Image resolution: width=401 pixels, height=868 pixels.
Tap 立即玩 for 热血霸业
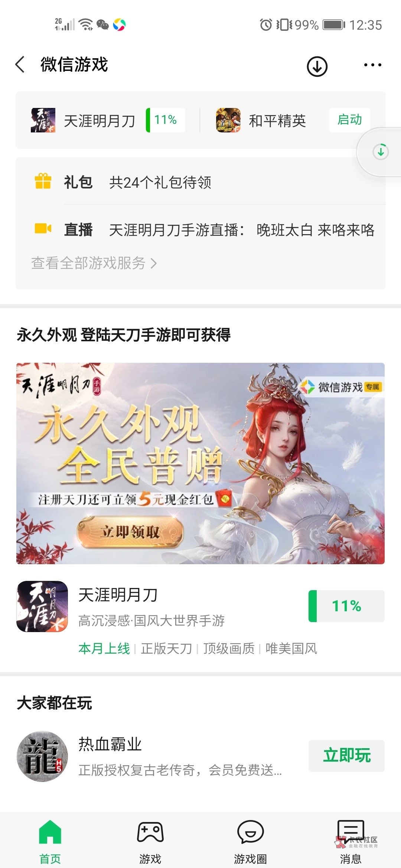coord(346,756)
